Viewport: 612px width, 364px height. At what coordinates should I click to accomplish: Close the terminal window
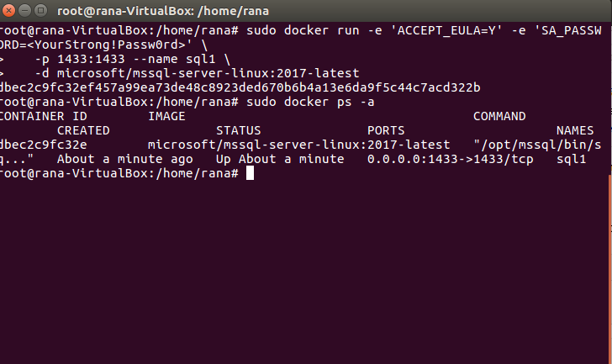[x=8, y=11]
